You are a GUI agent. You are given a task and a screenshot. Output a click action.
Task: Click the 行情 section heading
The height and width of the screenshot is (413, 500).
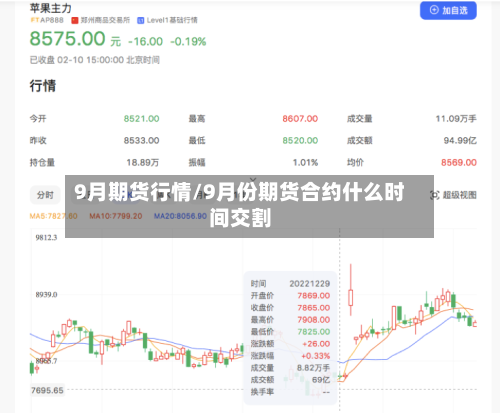[x=43, y=86]
